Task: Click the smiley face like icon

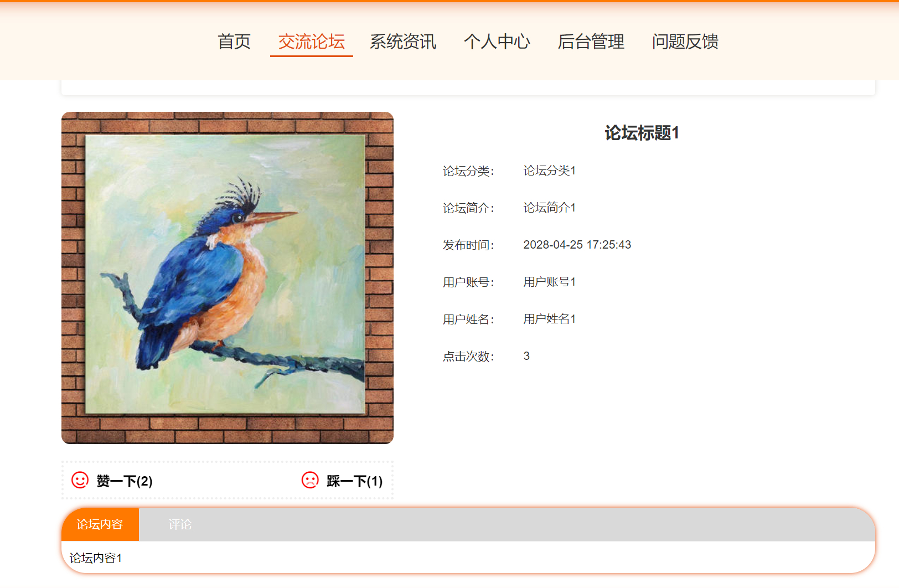Action: [x=80, y=480]
